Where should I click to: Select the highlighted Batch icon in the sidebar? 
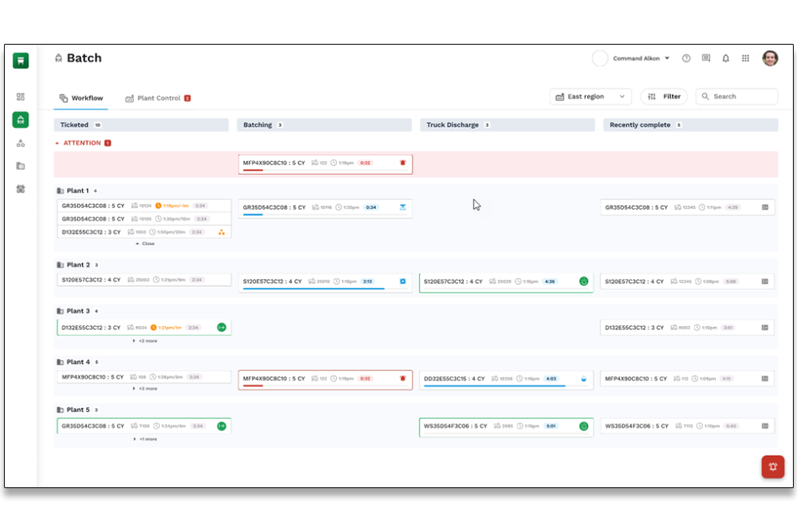point(20,120)
